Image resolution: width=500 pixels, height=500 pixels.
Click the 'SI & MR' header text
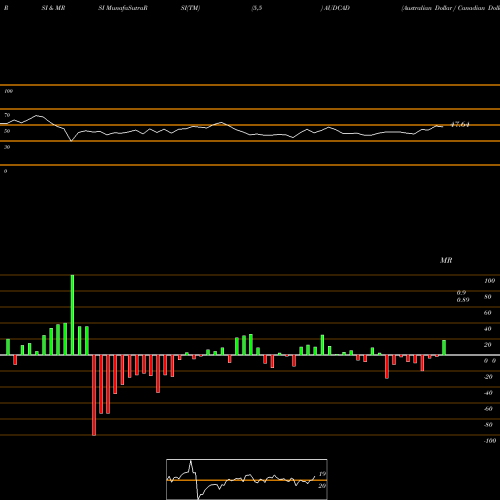(53, 8)
